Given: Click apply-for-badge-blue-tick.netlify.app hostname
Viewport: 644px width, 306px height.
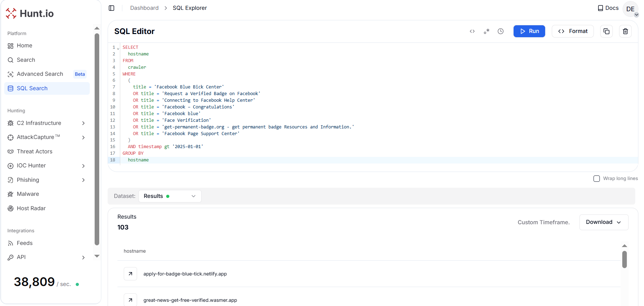Looking at the screenshot, I should (x=185, y=274).
